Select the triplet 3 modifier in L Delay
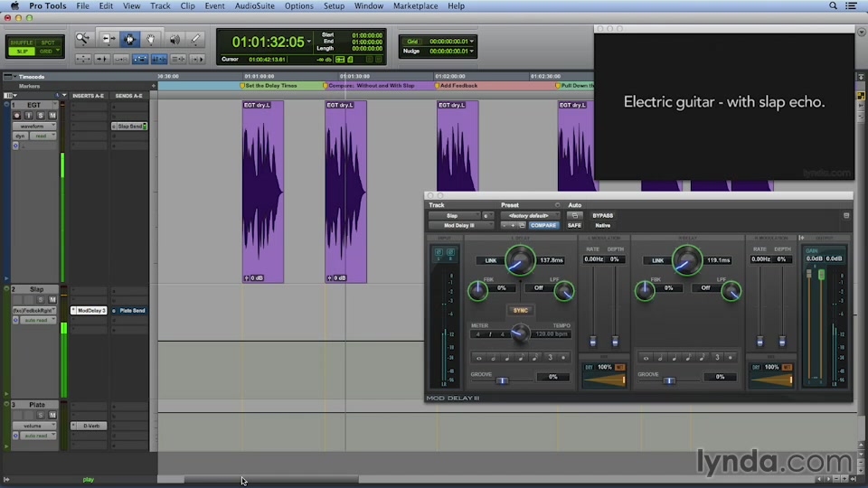Screen dimensions: 868x488 click(x=550, y=358)
